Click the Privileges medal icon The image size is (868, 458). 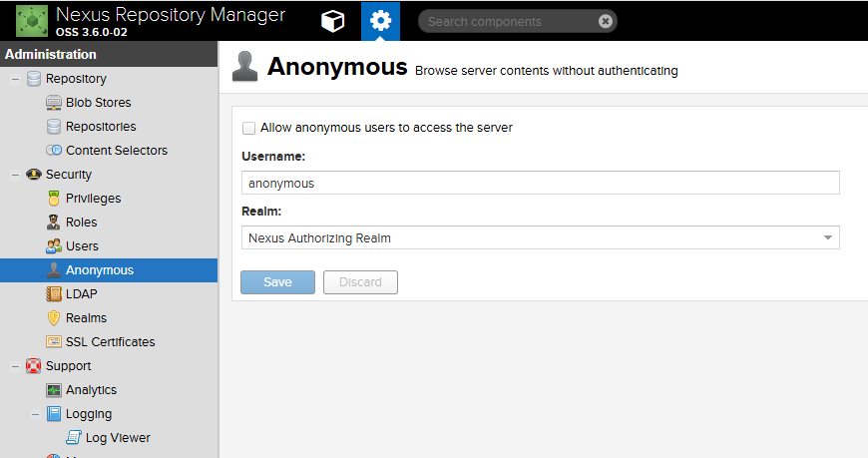point(54,199)
